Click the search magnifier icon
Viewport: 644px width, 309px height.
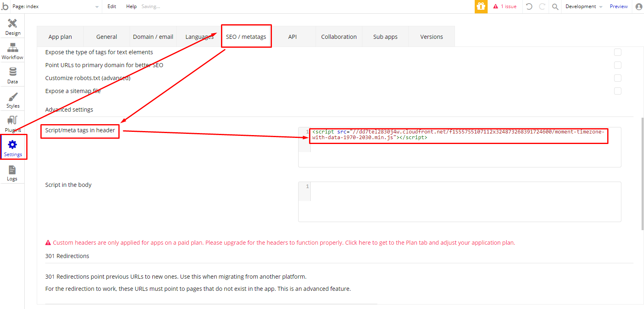[556, 6]
